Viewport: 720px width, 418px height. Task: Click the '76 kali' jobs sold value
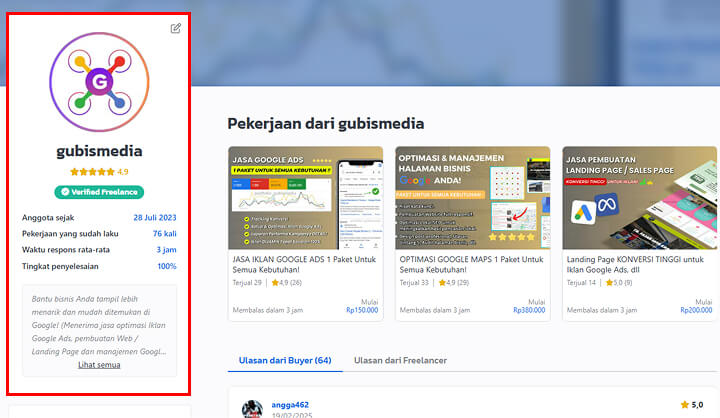click(164, 234)
